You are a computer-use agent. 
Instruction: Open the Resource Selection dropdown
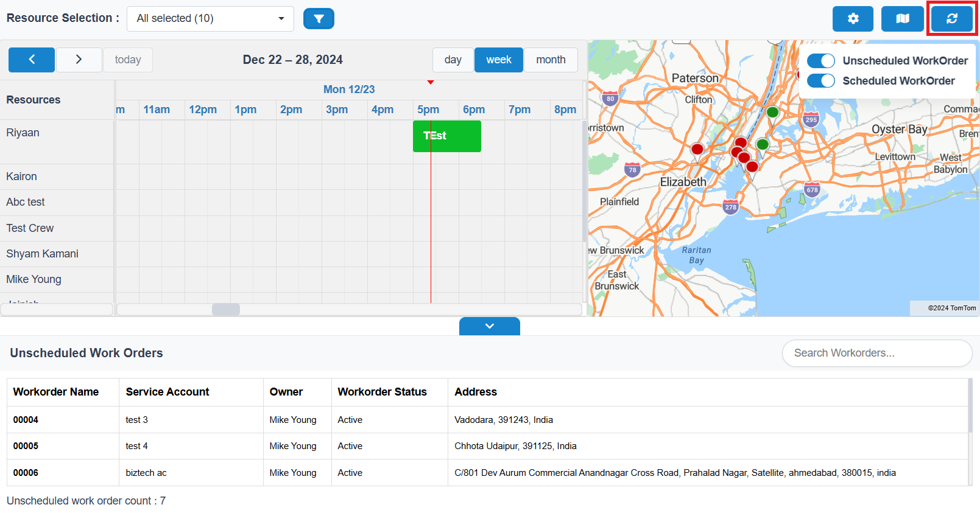pos(210,19)
